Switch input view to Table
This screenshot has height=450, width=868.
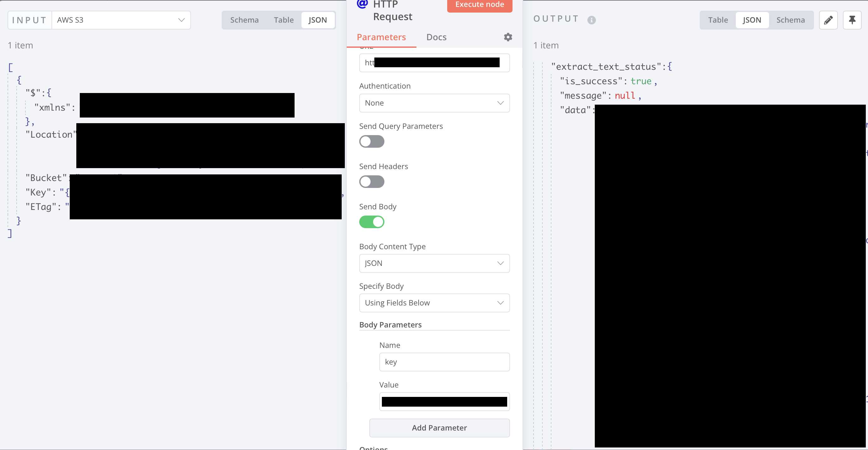point(283,20)
